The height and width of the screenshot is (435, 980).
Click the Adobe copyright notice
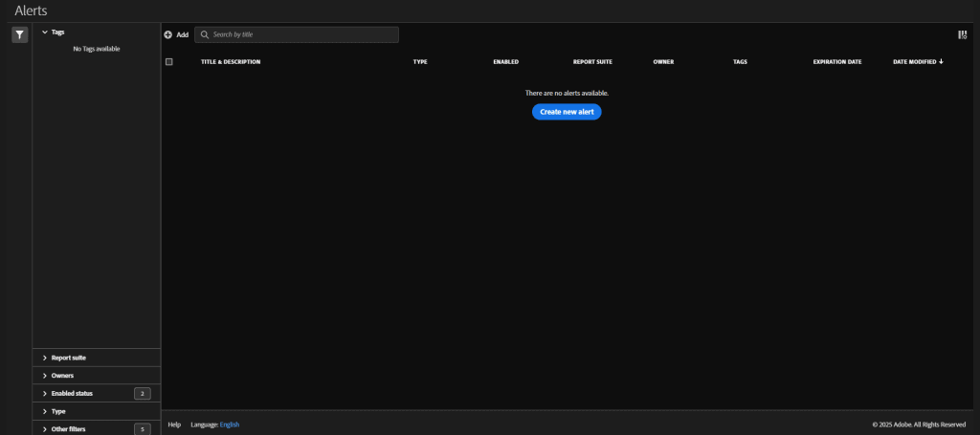click(920, 424)
